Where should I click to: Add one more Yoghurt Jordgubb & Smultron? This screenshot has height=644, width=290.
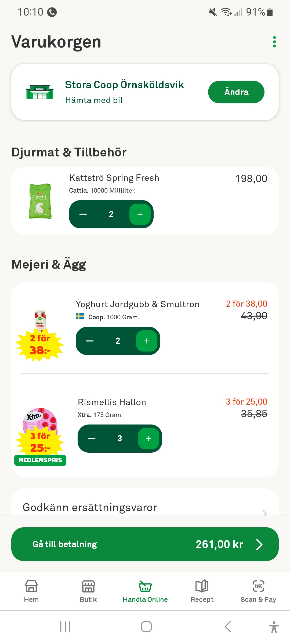click(147, 341)
